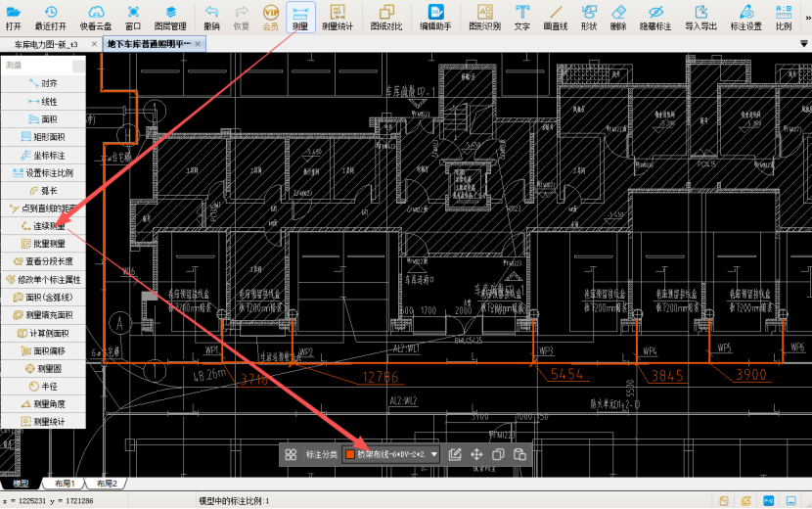The width and height of the screenshot is (812, 509).
Task: Click the copy icon in floating bar
Action: point(498,454)
